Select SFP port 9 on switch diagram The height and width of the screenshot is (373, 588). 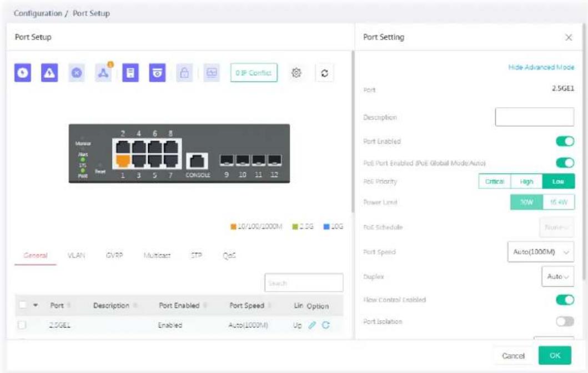[227, 160]
